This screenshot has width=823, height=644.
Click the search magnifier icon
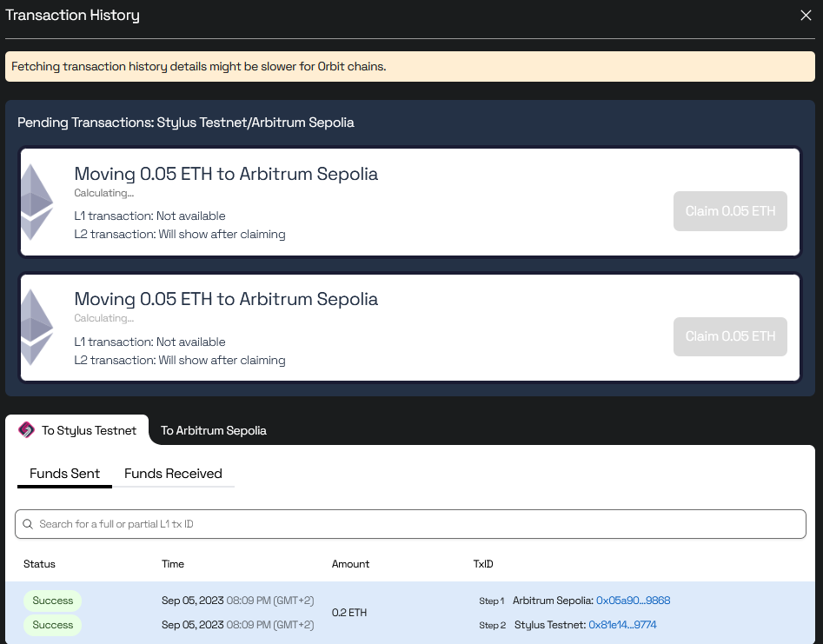[28, 524]
